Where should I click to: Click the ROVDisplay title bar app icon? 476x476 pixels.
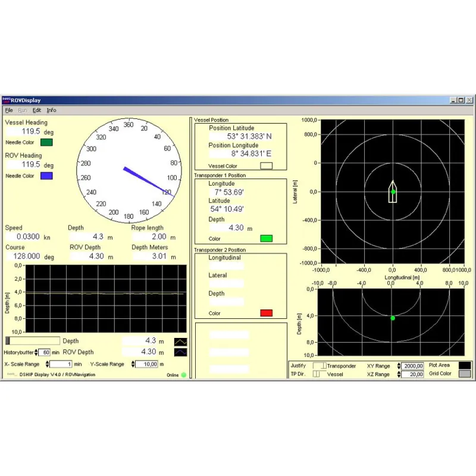(6, 100)
